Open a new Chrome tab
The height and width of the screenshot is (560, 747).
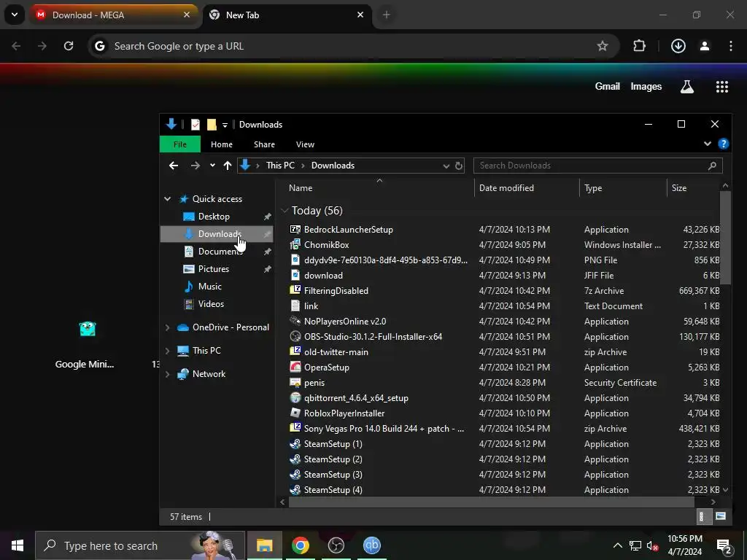click(387, 15)
